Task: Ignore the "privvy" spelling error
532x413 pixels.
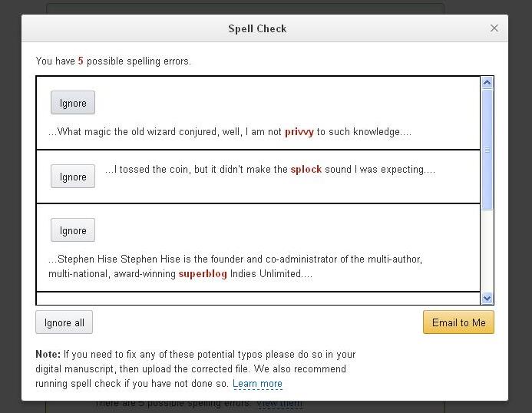Action: (x=73, y=103)
